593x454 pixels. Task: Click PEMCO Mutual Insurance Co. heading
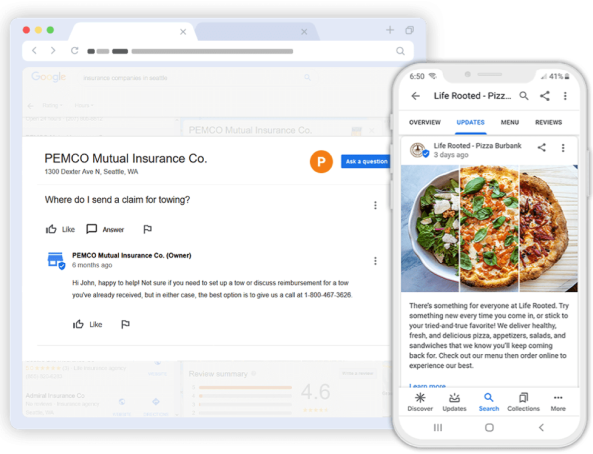click(126, 158)
